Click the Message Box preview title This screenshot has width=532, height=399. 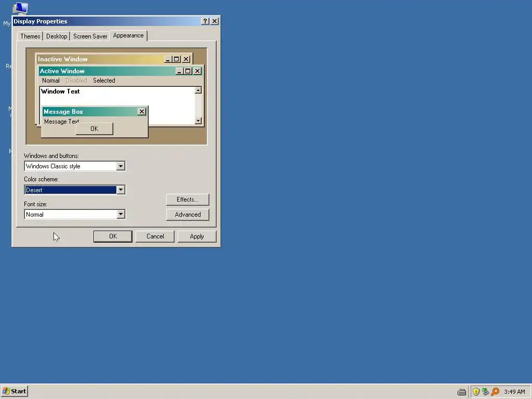click(63, 112)
